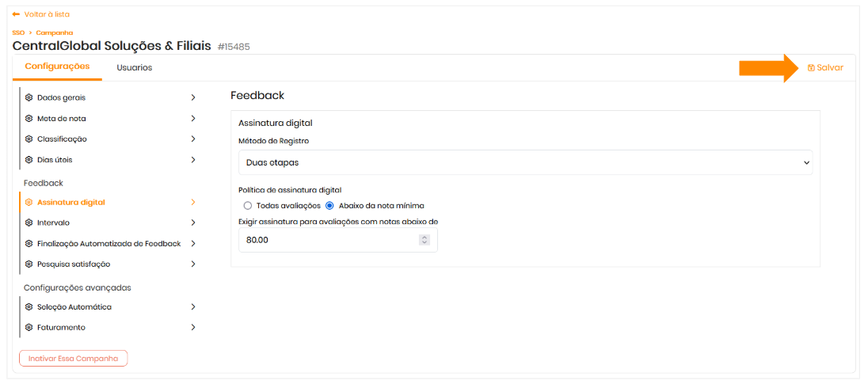Click the gear icon beside Intervalo
868x388 pixels.
coord(29,223)
